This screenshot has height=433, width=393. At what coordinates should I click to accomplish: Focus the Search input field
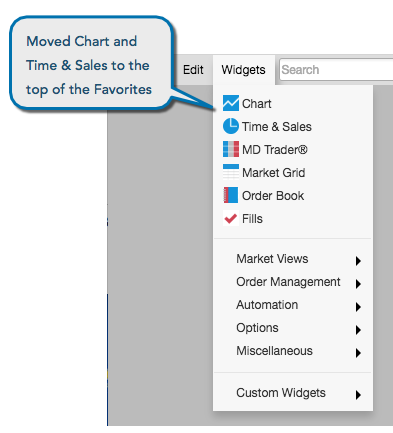pyautogui.click(x=336, y=70)
